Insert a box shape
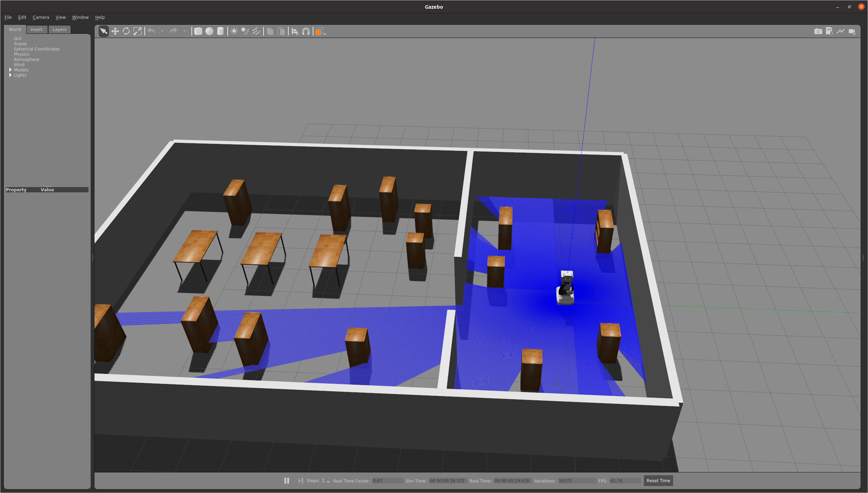This screenshot has height=493, width=868. point(198,31)
